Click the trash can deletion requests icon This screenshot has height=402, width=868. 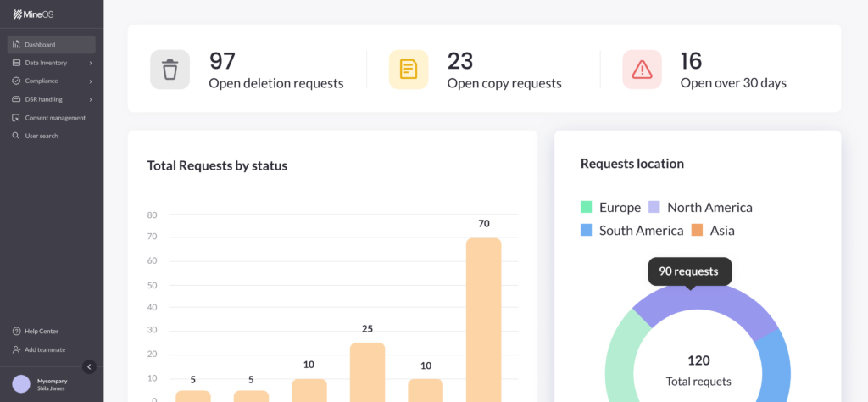(x=170, y=70)
